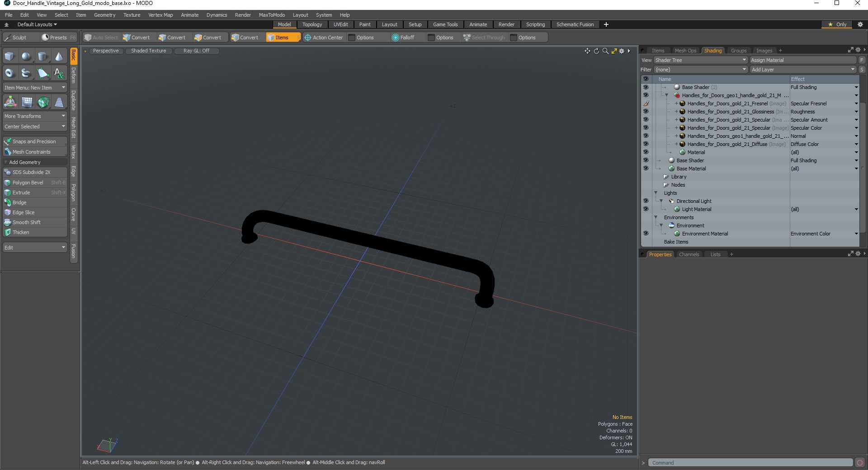Switch to the Schematic Fusion tab

click(x=575, y=24)
